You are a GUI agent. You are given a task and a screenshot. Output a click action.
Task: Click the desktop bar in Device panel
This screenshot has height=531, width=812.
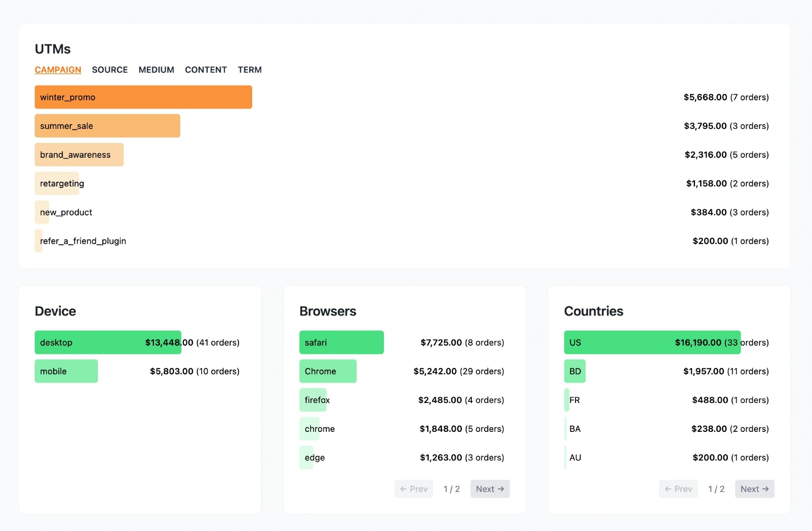coord(107,342)
